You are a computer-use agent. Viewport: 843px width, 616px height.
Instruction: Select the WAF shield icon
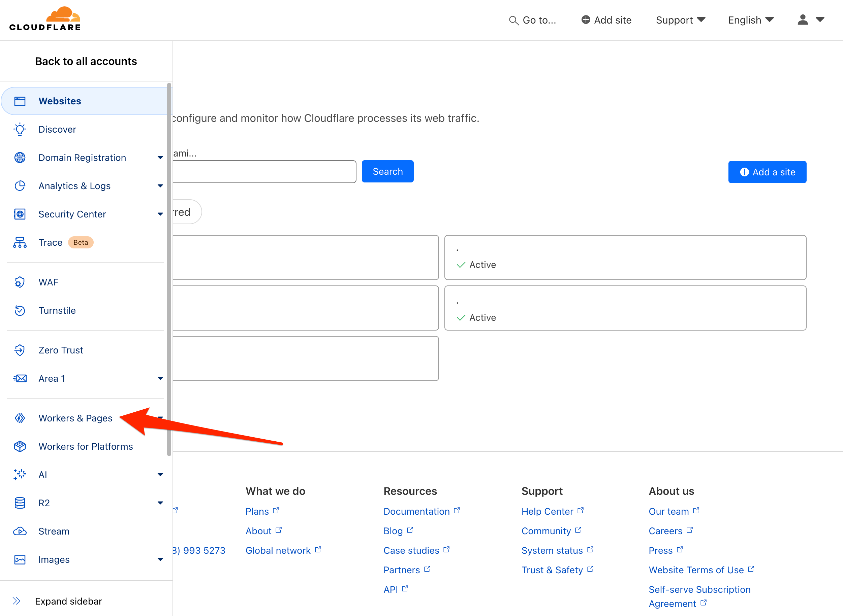click(x=20, y=282)
